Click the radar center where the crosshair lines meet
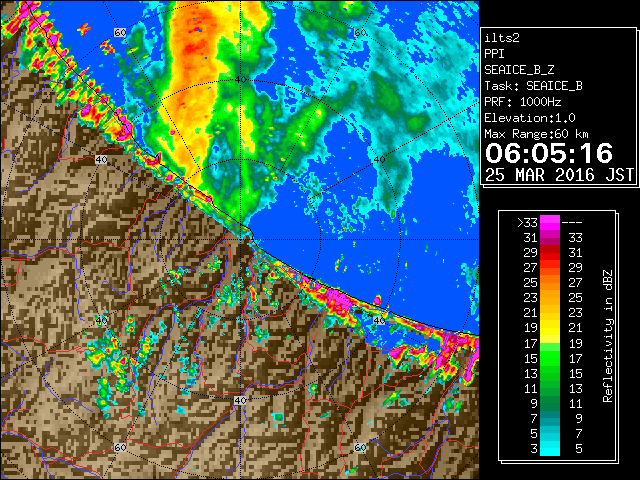 coord(240,240)
